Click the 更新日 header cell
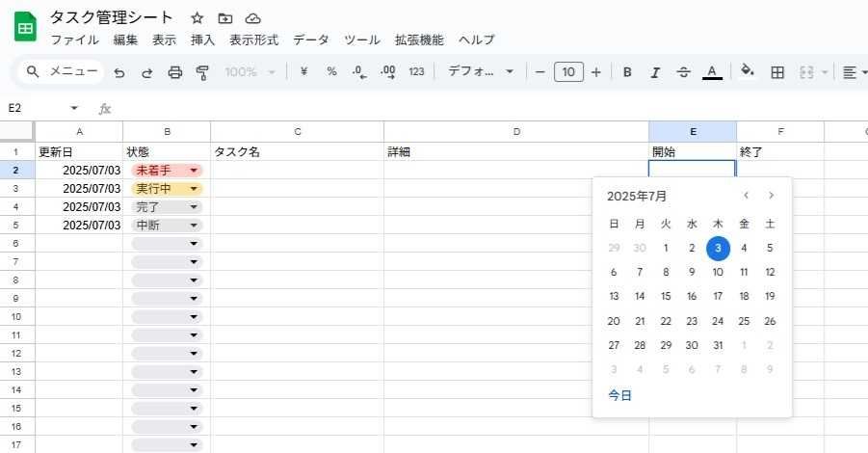 (79, 151)
